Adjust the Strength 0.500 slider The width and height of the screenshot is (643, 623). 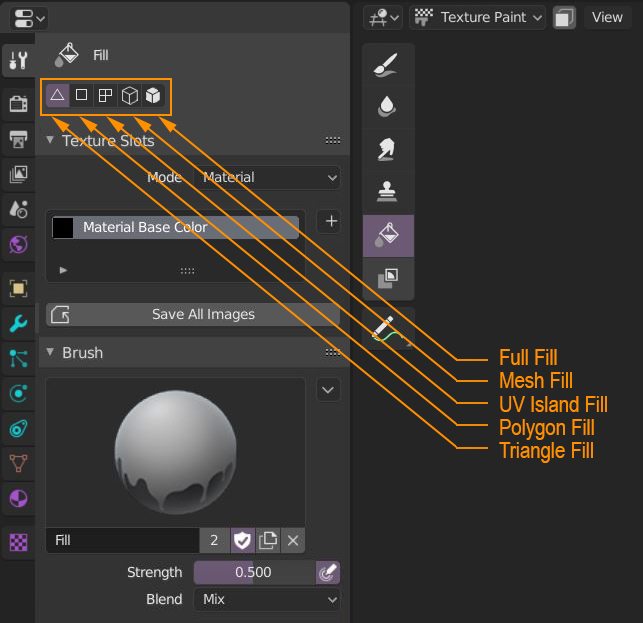[254, 573]
